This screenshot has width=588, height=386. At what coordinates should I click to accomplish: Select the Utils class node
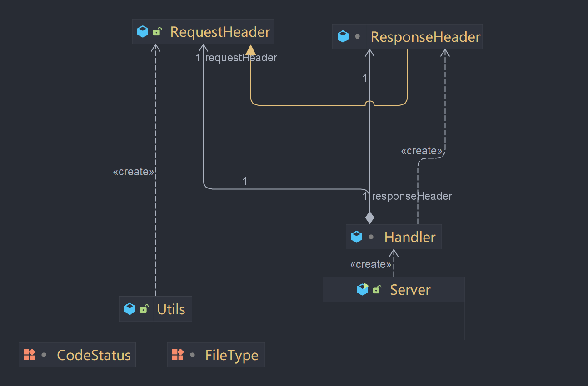pos(155,309)
